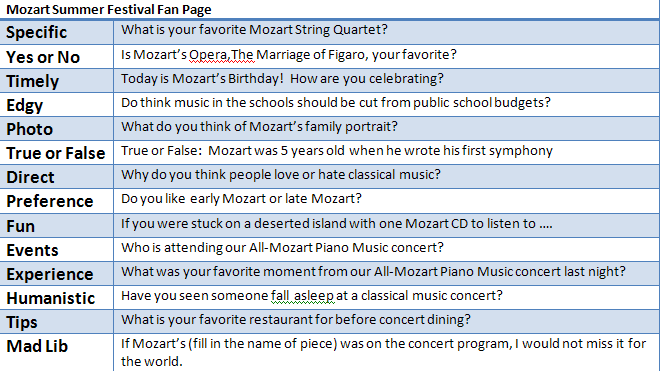Click the 'Mozart Summer Festival Fan Page' title

click(x=109, y=9)
